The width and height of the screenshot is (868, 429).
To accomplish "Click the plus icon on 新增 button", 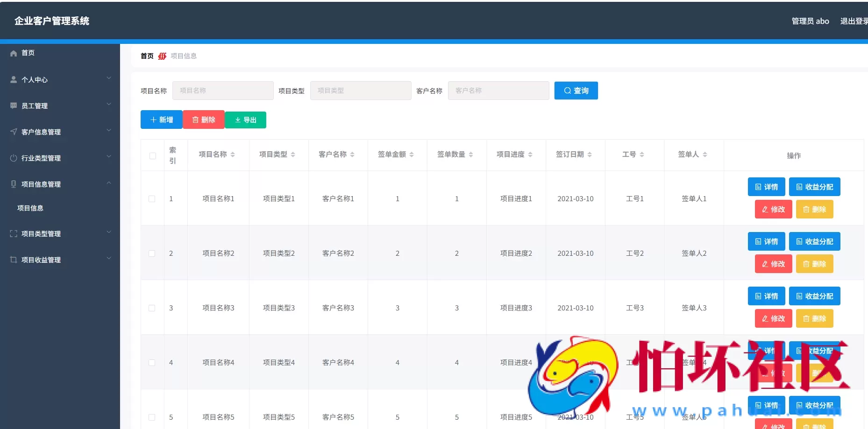I will coord(153,120).
